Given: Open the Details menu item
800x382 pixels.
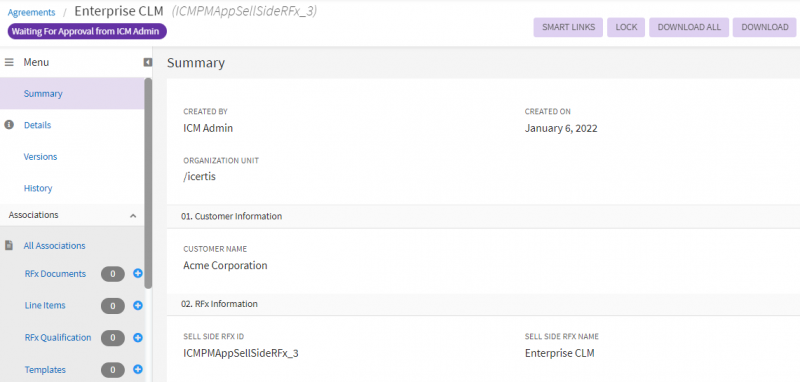Looking at the screenshot, I should tap(37, 125).
